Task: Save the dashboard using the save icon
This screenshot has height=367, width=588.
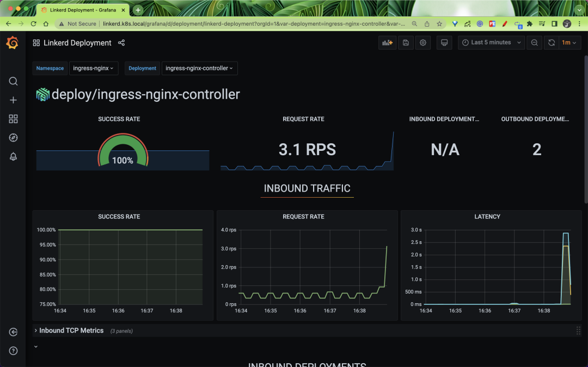Action: tap(405, 42)
